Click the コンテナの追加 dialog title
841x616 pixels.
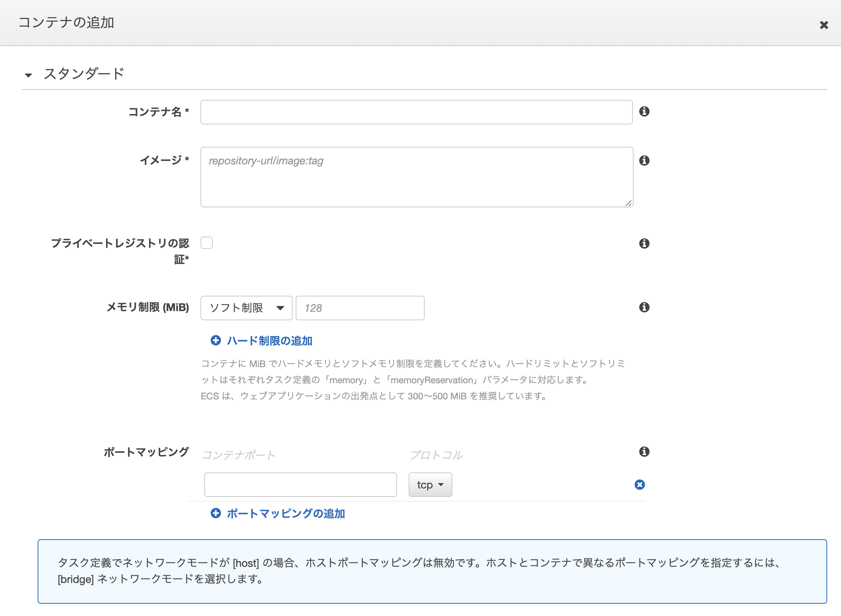pos(66,22)
